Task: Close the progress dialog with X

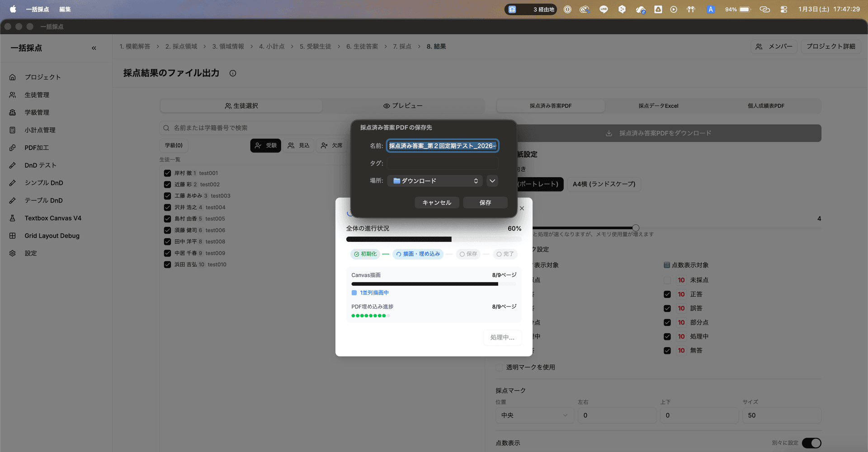Action: 522,208
